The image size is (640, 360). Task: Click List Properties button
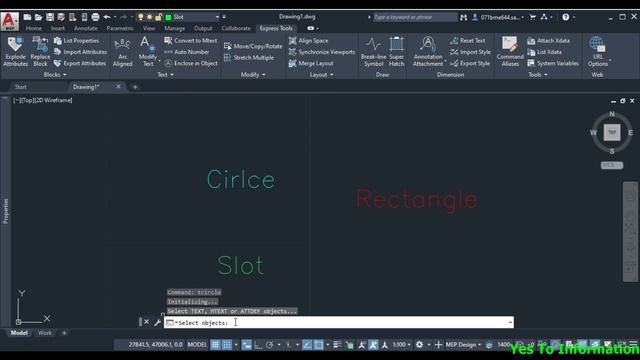click(x=76, y=40)
